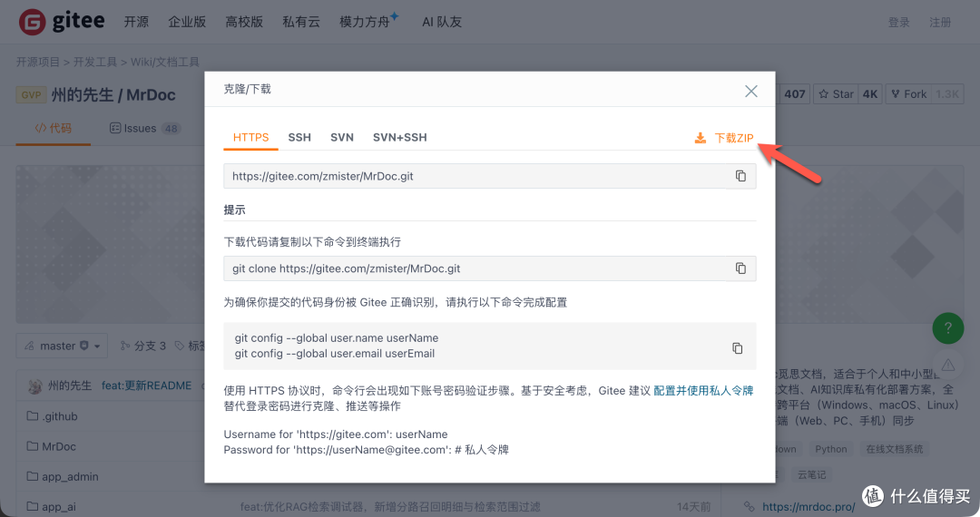The image size is (980, 517).
Task: Open the 私有云 menu item
Action: click(x=300, y=22)
